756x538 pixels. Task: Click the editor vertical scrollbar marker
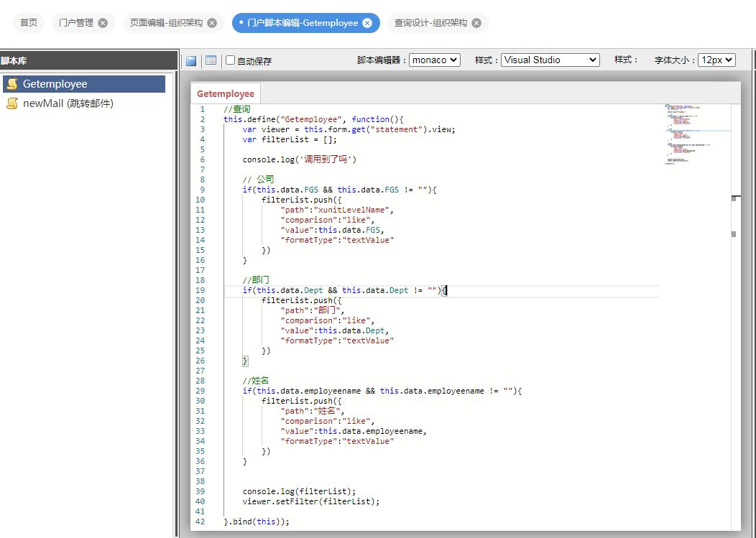733,234
